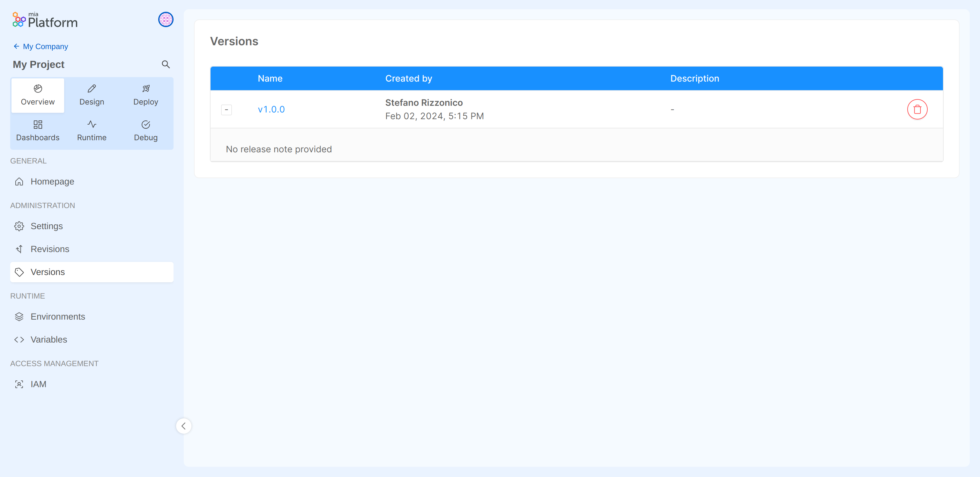Collapse the left sidebar with chevron
Viewport: 980px width, 477px height.
pyautogui.click(x=184, y=426)
